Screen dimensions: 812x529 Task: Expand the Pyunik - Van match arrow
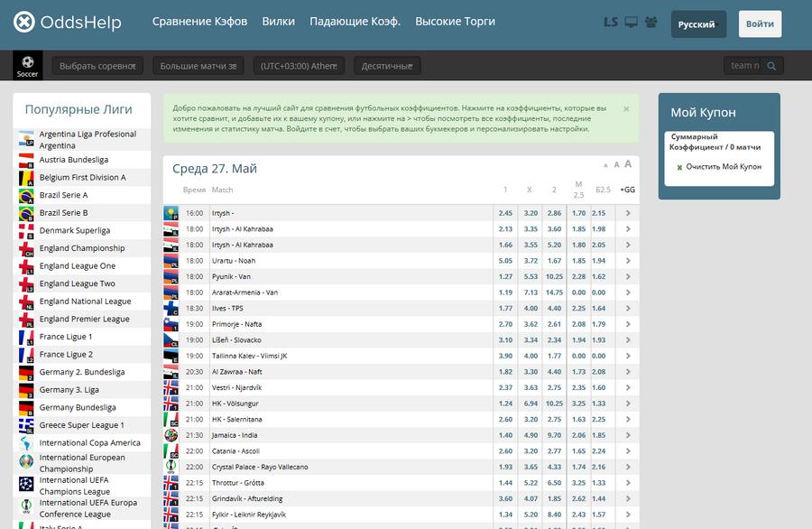628,276
